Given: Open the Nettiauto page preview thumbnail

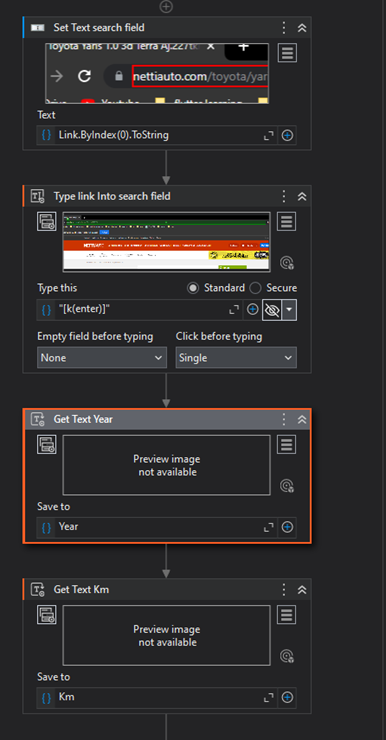Looking at the screenshot, I should [167, 242].
